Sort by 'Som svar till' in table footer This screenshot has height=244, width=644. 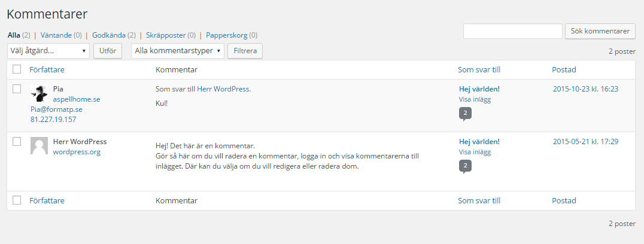[x=479, y=200]
